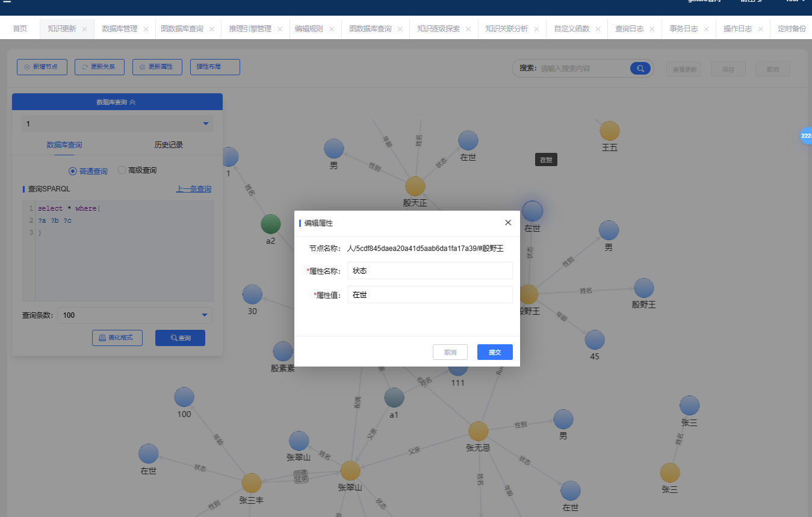
Task: Open the 推理引擎管理 tab
Action: tap(250, 29)
